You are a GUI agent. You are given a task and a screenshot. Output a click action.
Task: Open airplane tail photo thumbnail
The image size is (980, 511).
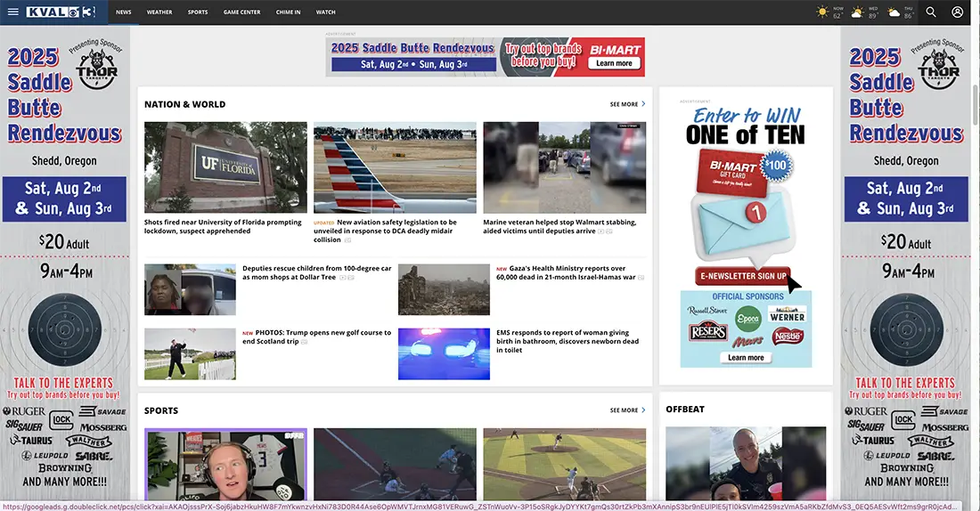click(395, 167)
